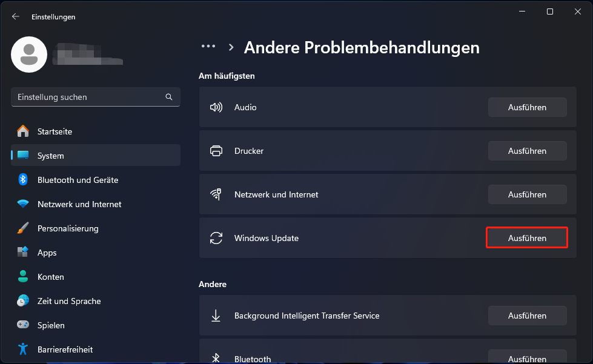Viewport: 593px width, 364px height.
Task: Click the Audio speaker icon
Action: [216, 107]
